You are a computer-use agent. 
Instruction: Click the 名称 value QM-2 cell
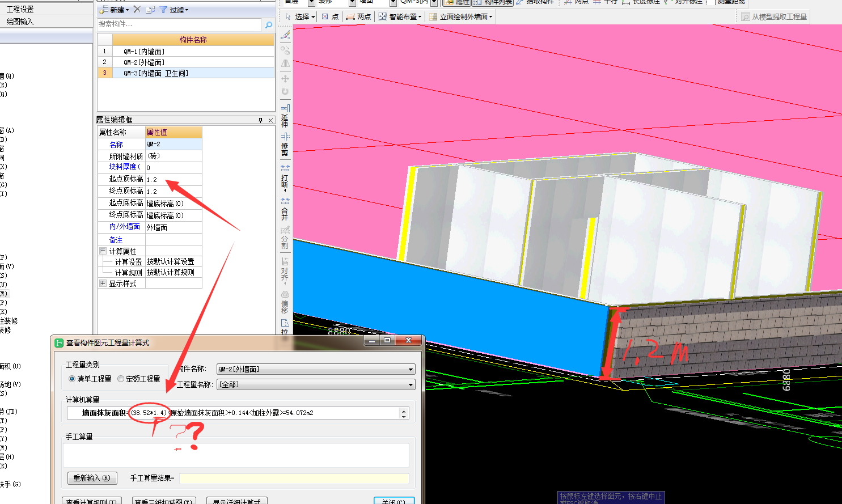click(x=174, y=144)
